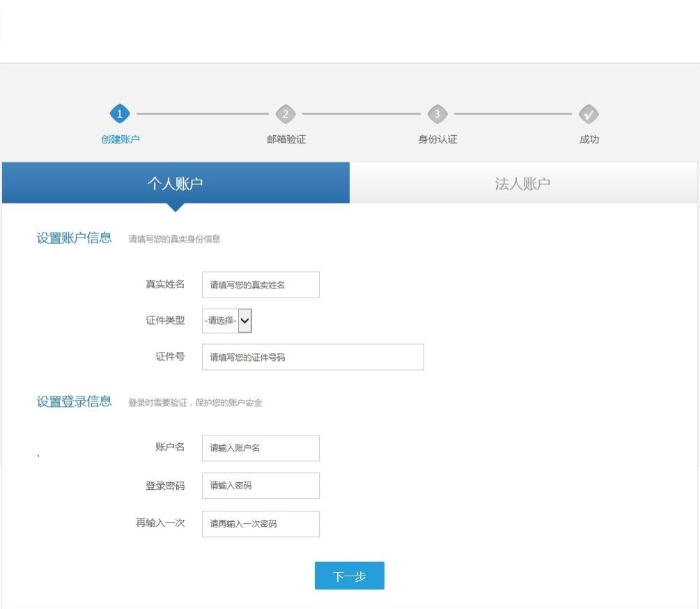Select the 身份认证 step label
This screenshot has width=700, height=609.
click(x=437, y=139)
